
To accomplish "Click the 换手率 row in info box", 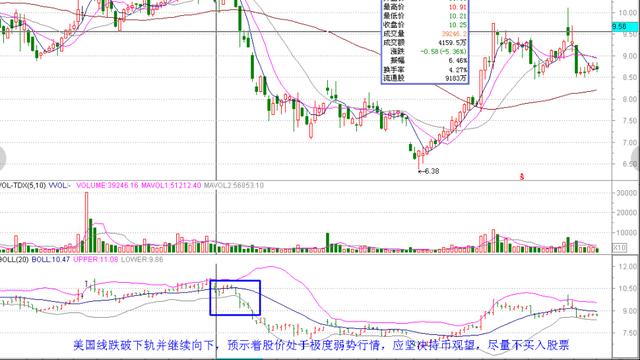I will point(425,69).
